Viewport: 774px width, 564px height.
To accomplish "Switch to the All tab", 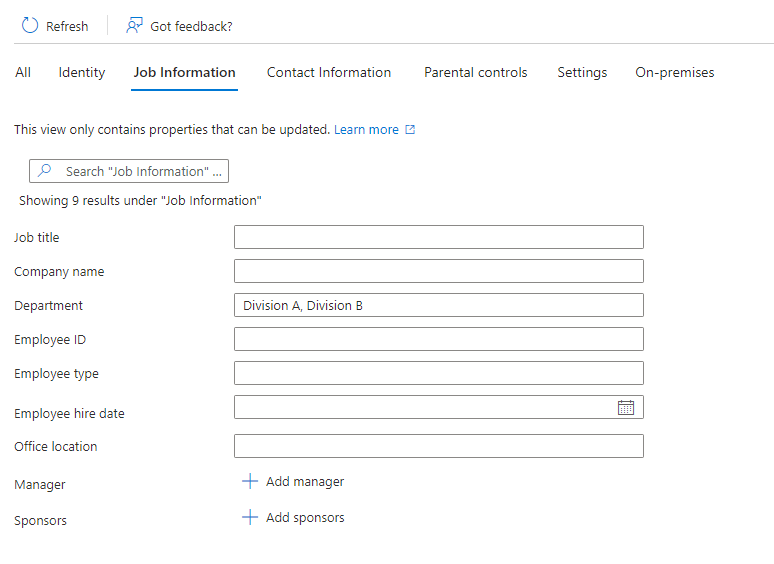I will 23,72.
